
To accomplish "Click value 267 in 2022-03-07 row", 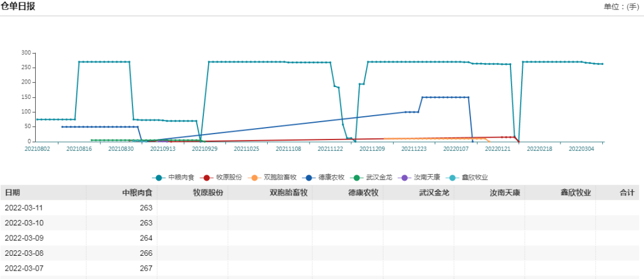I will 146,269.
